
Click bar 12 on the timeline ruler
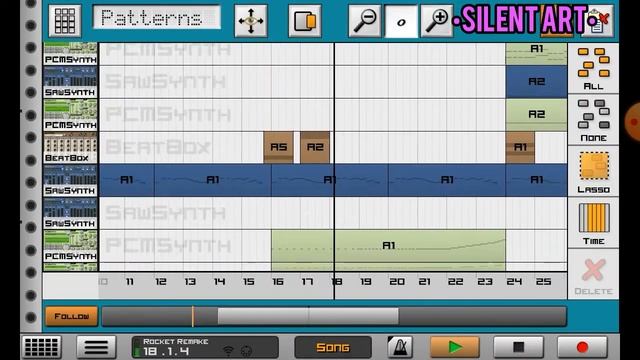(160, 282)
